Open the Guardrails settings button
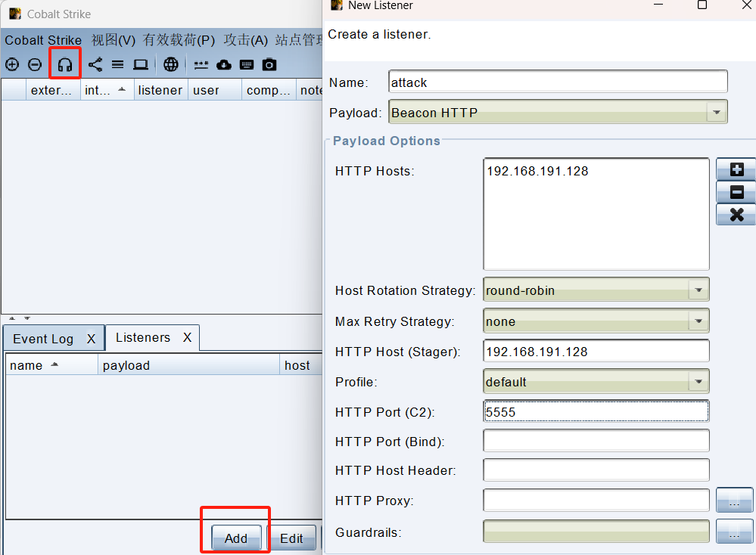 pos(734,532)
